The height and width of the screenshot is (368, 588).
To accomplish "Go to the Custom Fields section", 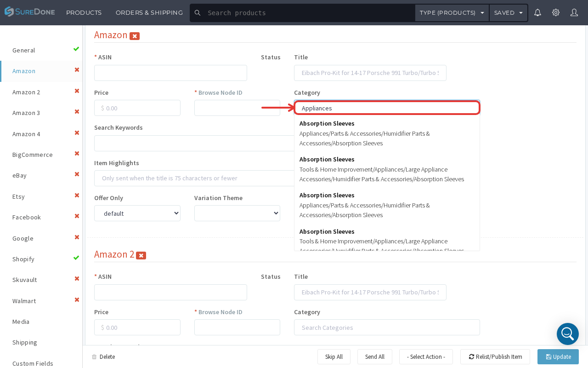I will click(x=33, y=363).
